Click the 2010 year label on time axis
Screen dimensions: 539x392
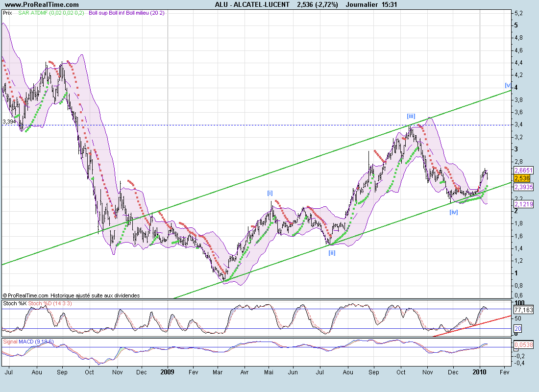(480, 372)
